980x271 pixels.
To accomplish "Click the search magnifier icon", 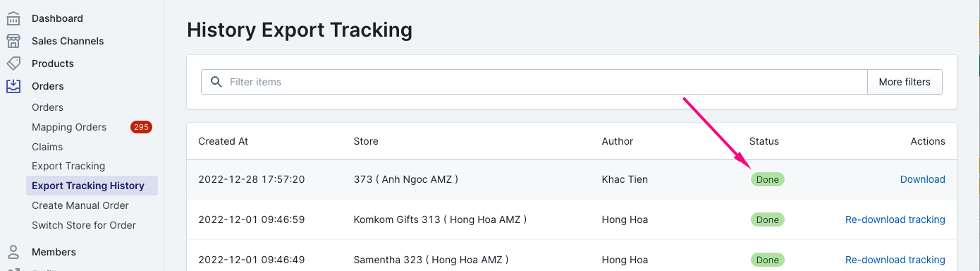I will click(x=216, y=82).
